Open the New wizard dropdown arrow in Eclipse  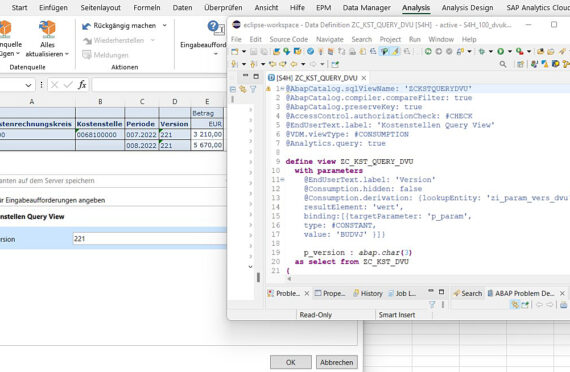pyautogui.click(x=244, y=52)
